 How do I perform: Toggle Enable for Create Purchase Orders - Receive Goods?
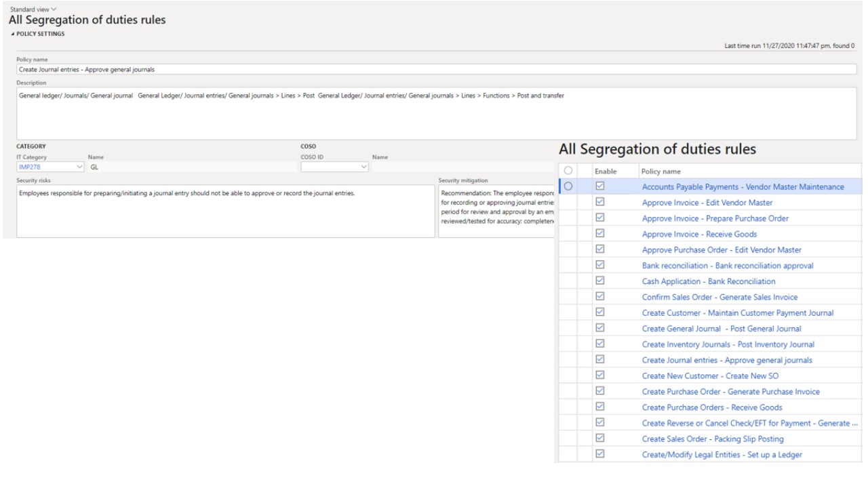click(599, 407)
